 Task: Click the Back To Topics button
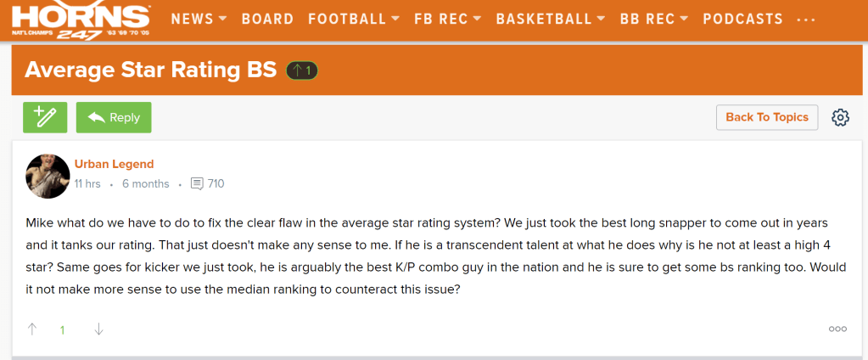pyautogui.click(x=767, y=117)
